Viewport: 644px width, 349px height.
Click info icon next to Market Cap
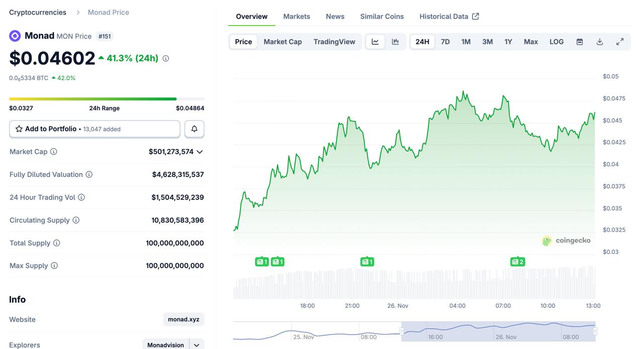click(54, 151)
